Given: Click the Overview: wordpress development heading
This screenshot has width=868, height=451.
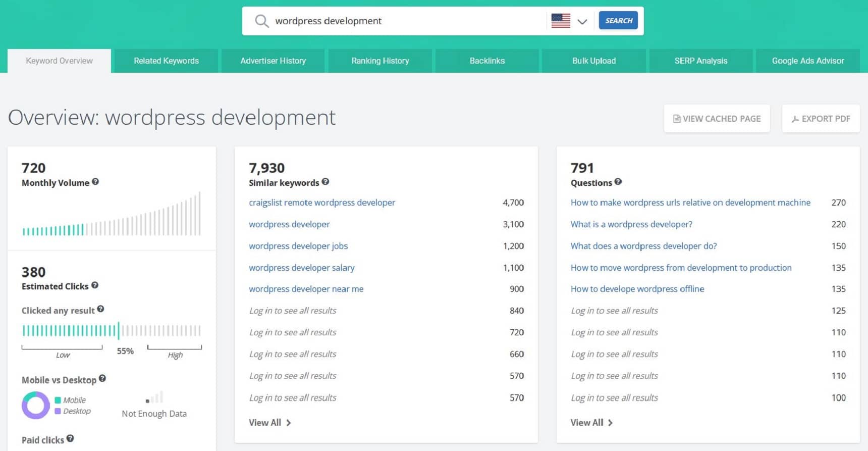Looking at the screenshot, I should coord(172,117).
